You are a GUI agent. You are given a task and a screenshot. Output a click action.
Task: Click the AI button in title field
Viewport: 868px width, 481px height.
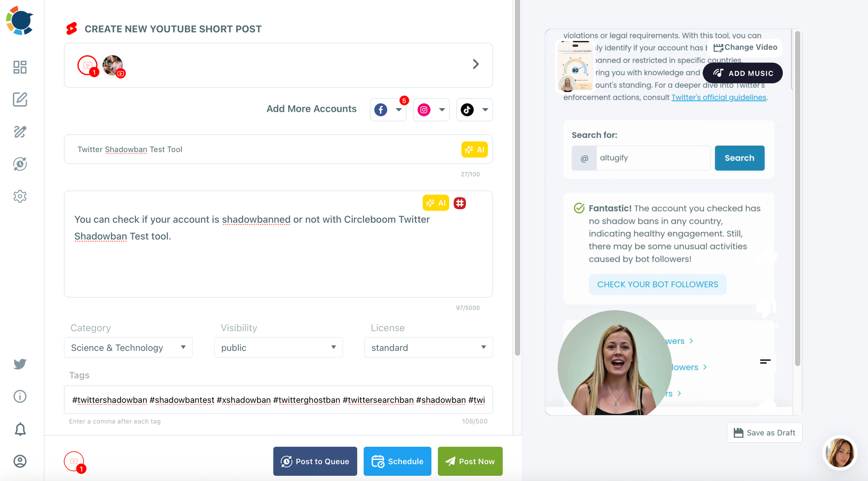click(474, 150)
